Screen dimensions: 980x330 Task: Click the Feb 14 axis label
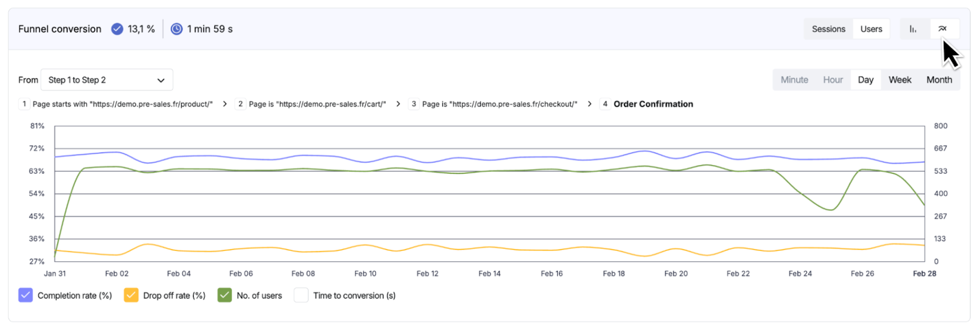pos(489,274)
